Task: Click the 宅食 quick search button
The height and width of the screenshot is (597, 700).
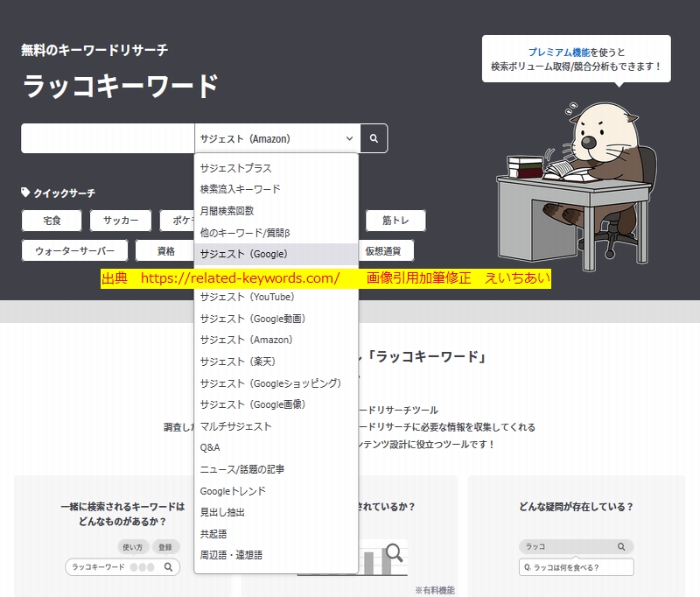Action: click(52, 221)
